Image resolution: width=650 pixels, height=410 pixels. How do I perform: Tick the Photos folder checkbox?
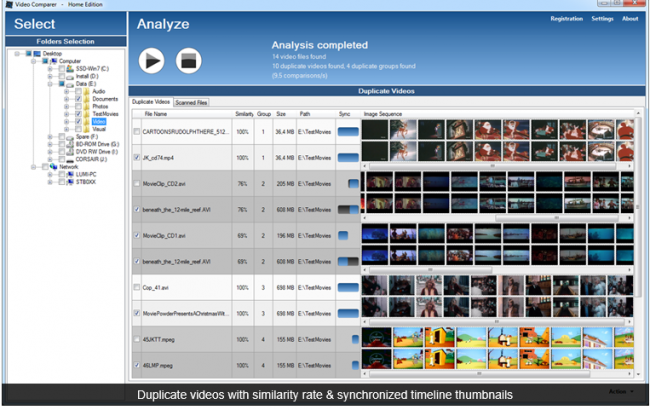(78, 106)
